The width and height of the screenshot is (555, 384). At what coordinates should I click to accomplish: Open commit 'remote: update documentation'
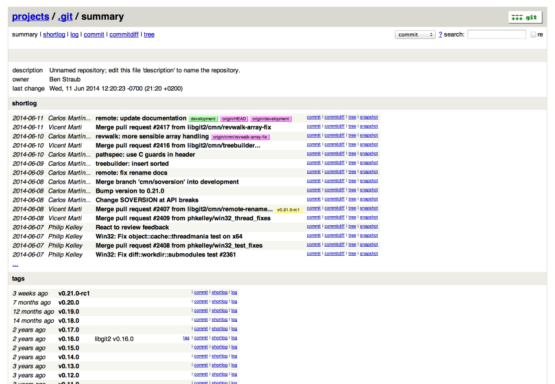coord(141,118)
